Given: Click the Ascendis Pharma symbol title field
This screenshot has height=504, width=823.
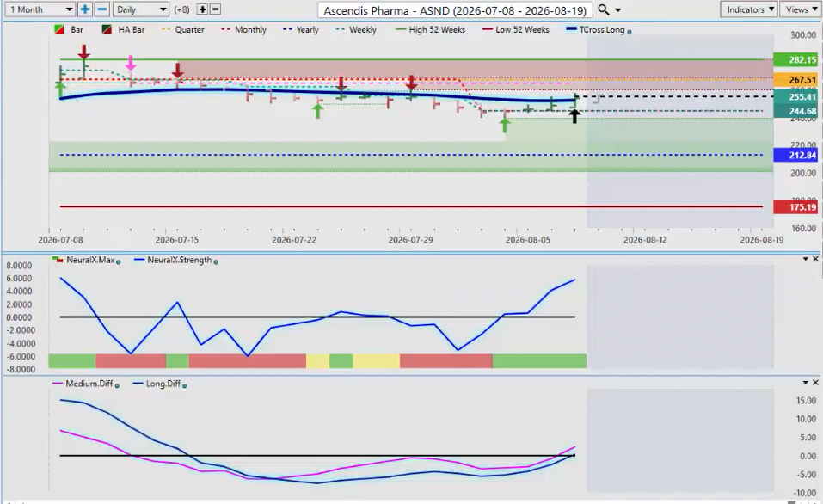Looking at the screenshot, I should coord(455,10).
